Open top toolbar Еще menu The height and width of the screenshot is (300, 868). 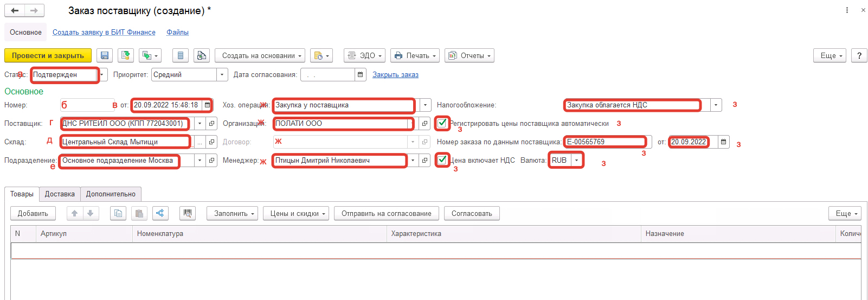tap(830, 55)
